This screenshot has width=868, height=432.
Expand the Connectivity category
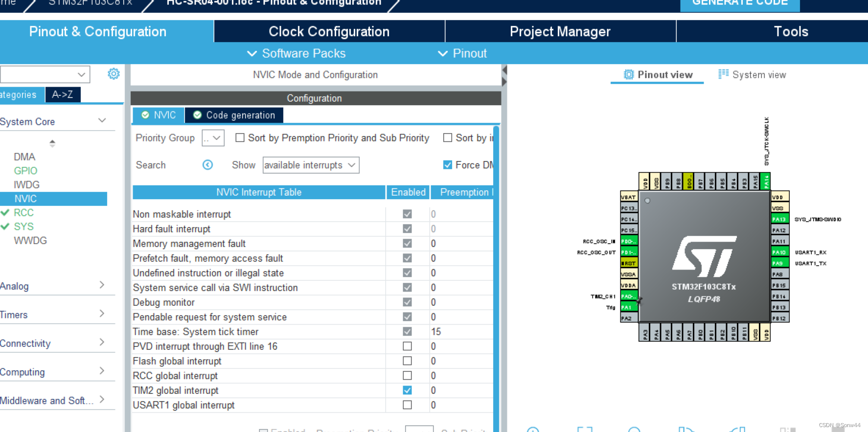pos(102,342)
